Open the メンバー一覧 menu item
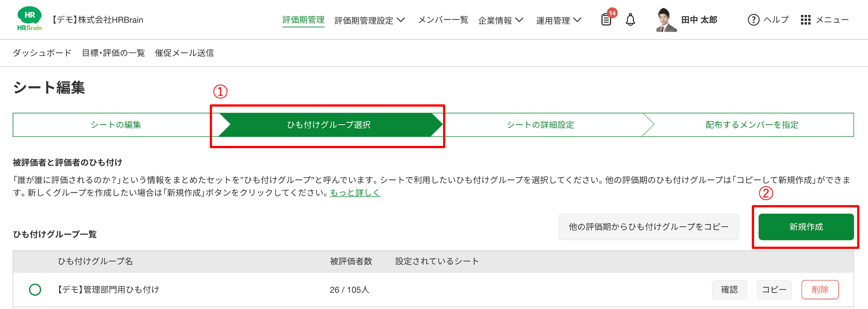The image size is (868, 309). 443,20
